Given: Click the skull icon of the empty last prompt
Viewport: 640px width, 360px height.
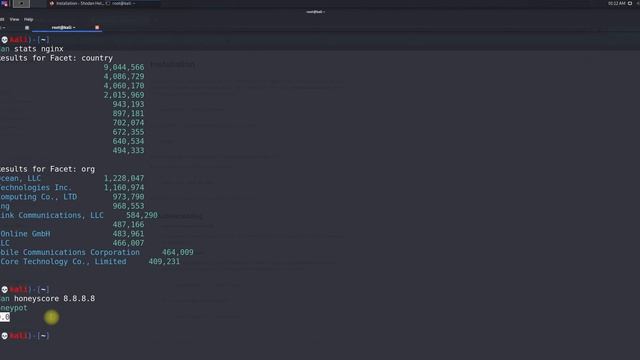Looking at the screenshot, I should point(4,336).
